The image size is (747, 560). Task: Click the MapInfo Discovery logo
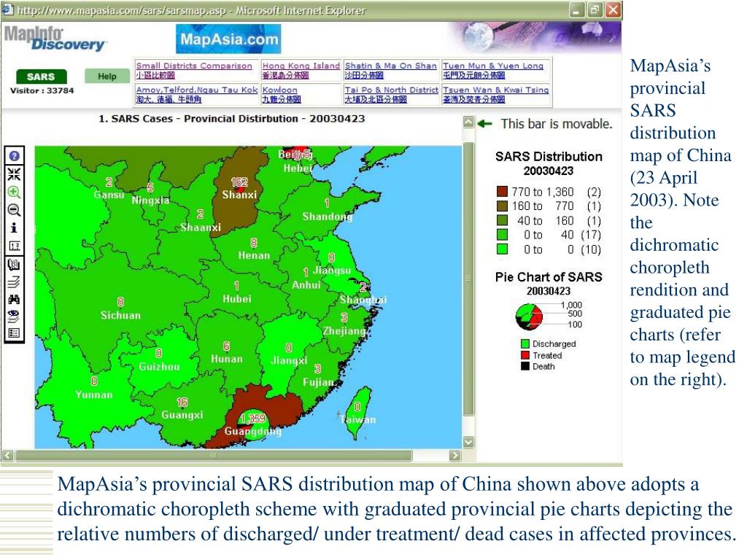click(x=54, y=39)
